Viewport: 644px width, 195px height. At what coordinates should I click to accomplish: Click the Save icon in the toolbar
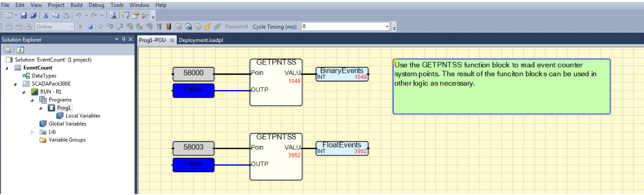[x=23, y=15]
